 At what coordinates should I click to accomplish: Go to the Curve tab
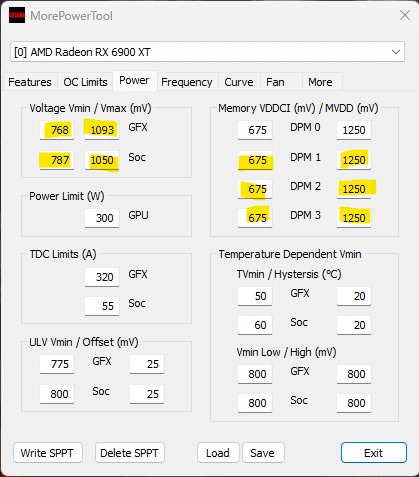point(239,82)
